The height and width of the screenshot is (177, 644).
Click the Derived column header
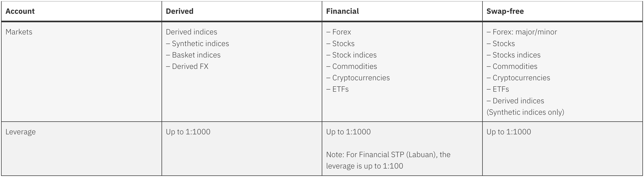coord(180,11)
